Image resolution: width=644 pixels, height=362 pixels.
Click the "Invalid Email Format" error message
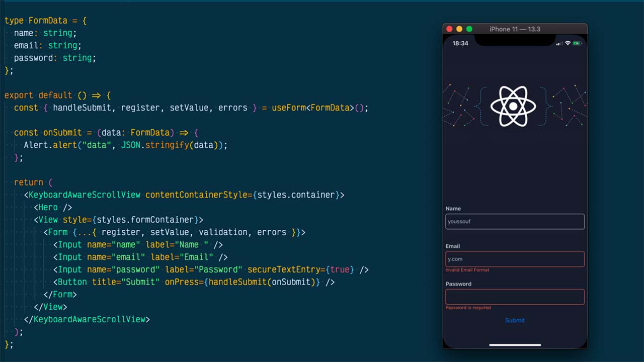tap(467, 270)
